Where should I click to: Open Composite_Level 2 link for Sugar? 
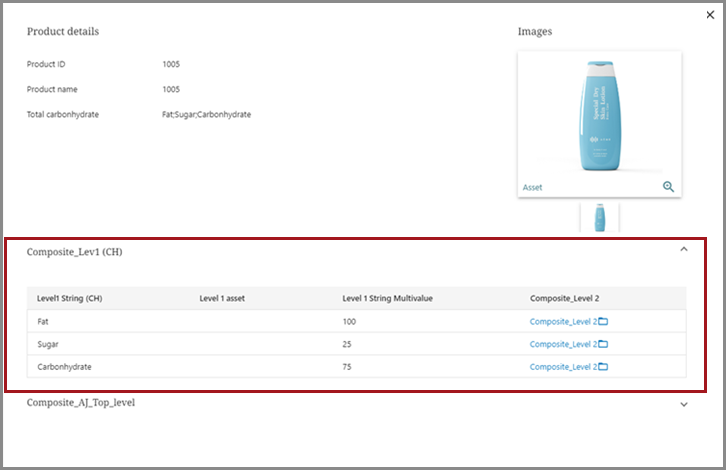point(563,344)
